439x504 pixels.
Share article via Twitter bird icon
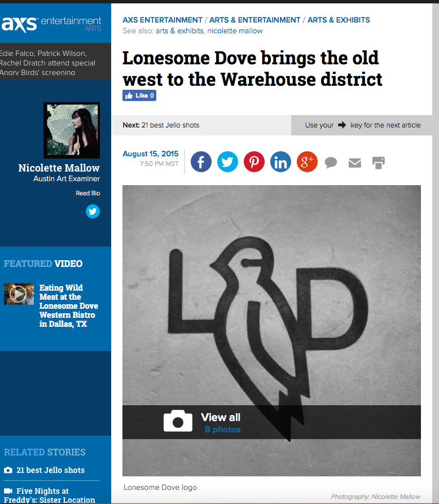click(227, 161)
